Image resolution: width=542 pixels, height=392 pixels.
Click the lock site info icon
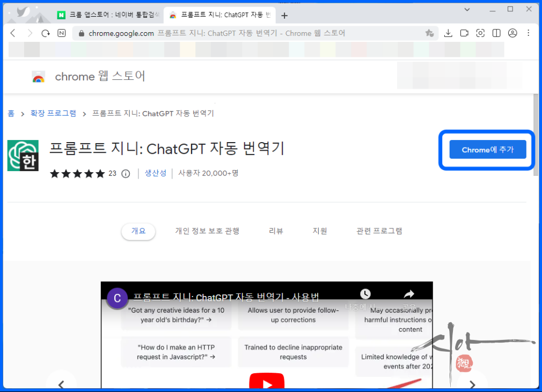tap(81, 33)
